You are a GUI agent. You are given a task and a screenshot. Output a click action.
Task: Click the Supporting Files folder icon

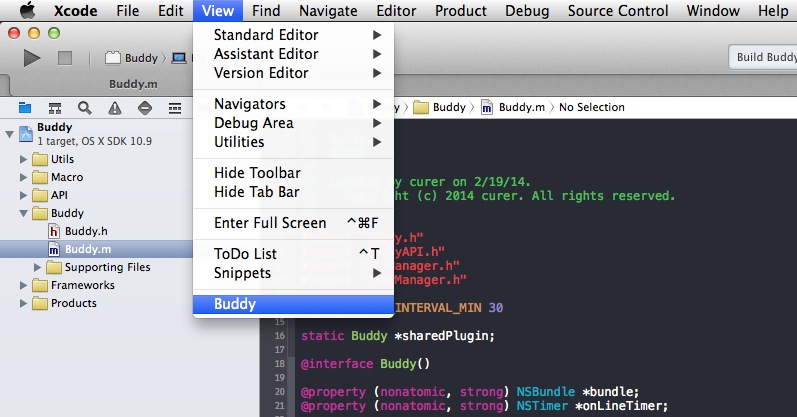pyautogui.click(x=54, y=267)
